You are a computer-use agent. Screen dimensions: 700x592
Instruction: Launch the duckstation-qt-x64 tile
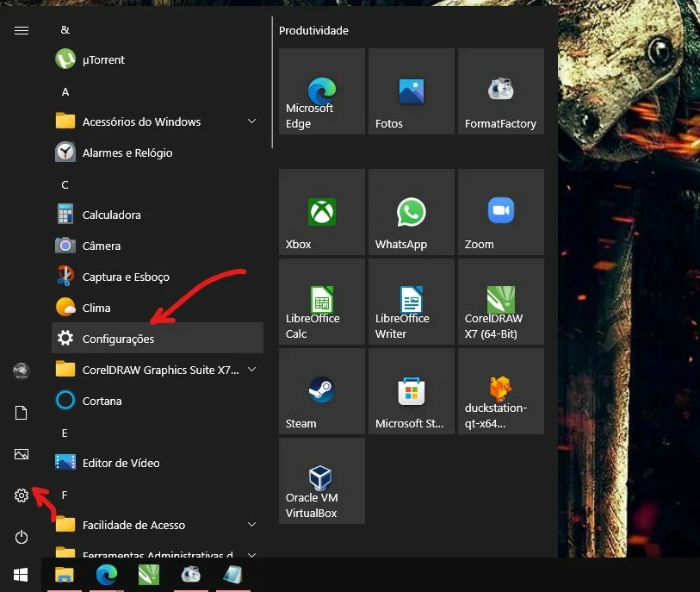coord(501,391)
